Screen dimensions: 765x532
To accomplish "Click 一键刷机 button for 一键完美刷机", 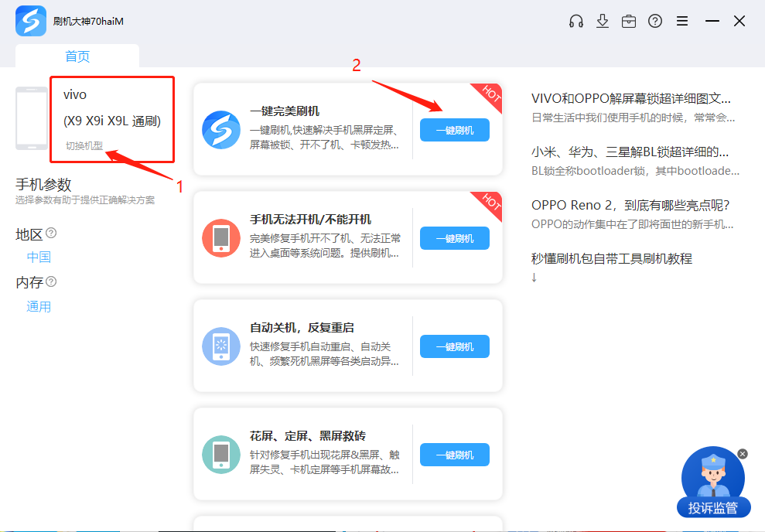I will (455, 130).
